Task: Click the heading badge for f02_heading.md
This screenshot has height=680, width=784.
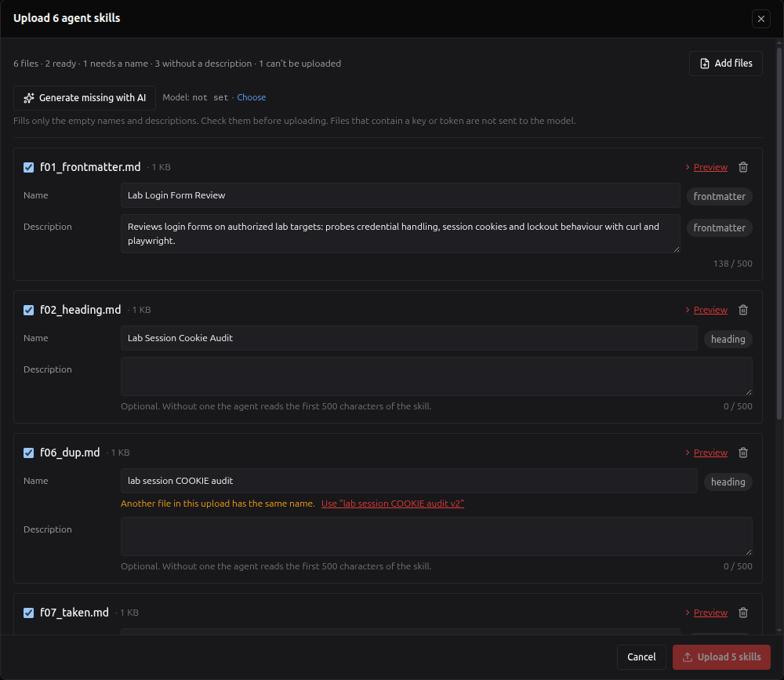Action: (728, 340)
